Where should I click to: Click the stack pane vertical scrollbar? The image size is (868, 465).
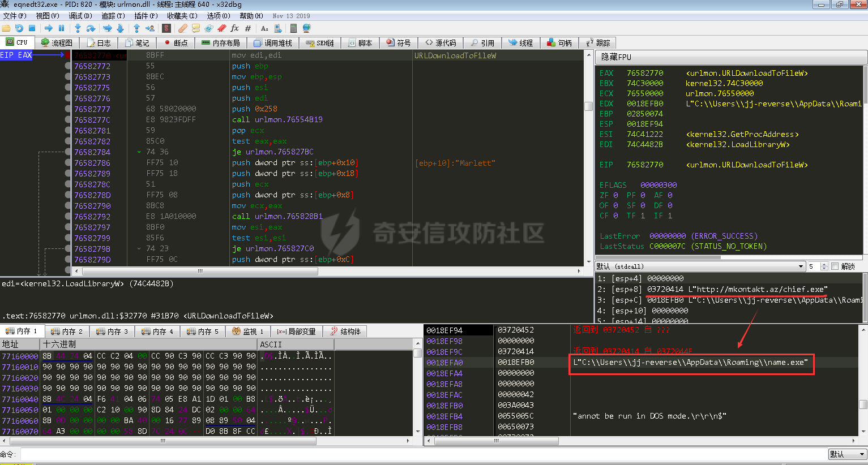(x=863, y=381)
